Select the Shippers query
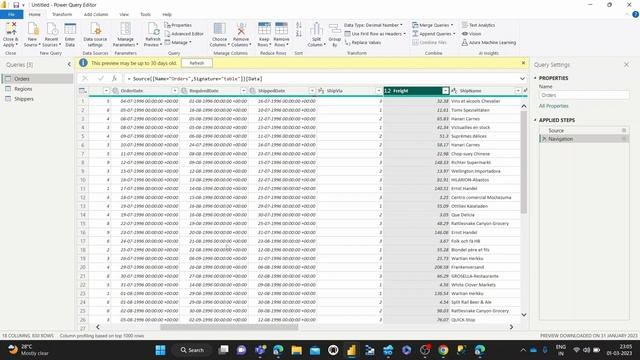The image size is (640, 360). click(x=38, y=99)
